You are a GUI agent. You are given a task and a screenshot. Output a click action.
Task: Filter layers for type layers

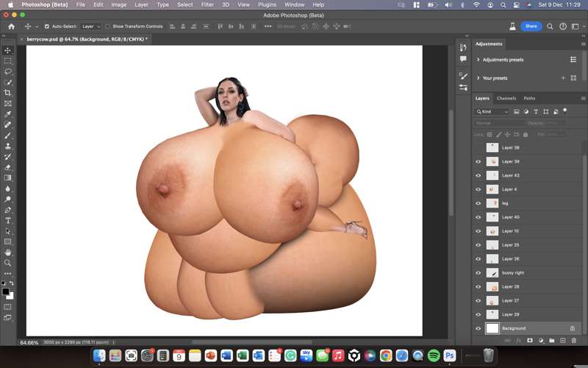pyautogui.click(x=536, y=112)
